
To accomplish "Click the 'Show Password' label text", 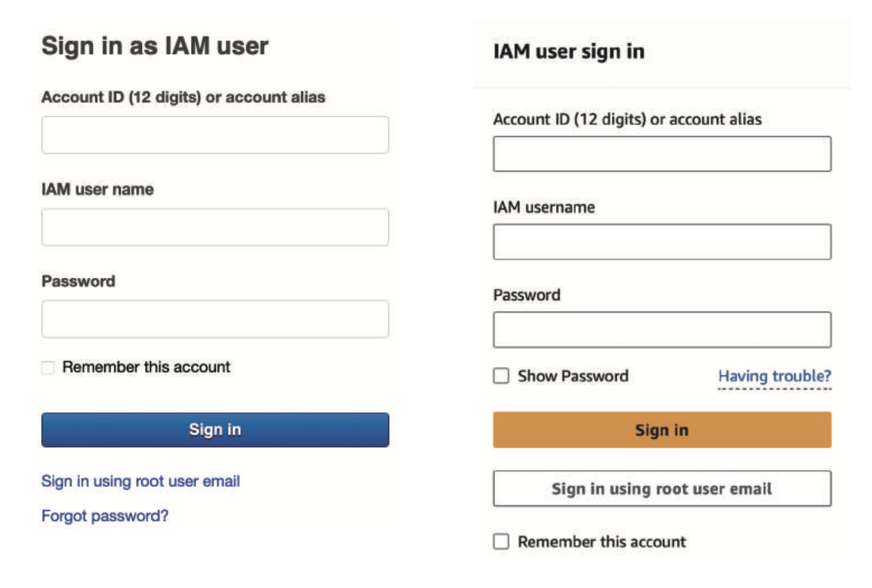I will coord(573,376).
